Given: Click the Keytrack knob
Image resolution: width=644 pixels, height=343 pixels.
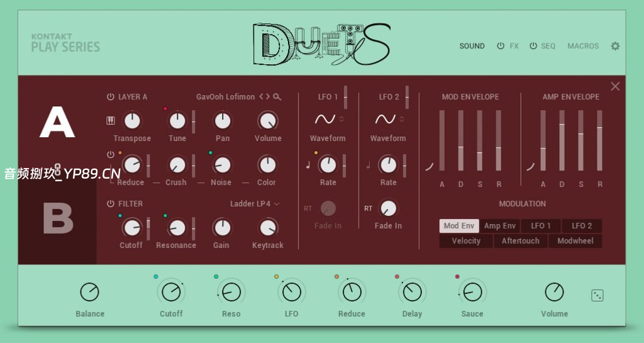Looking at the screenshot, I should click(268, 228).
